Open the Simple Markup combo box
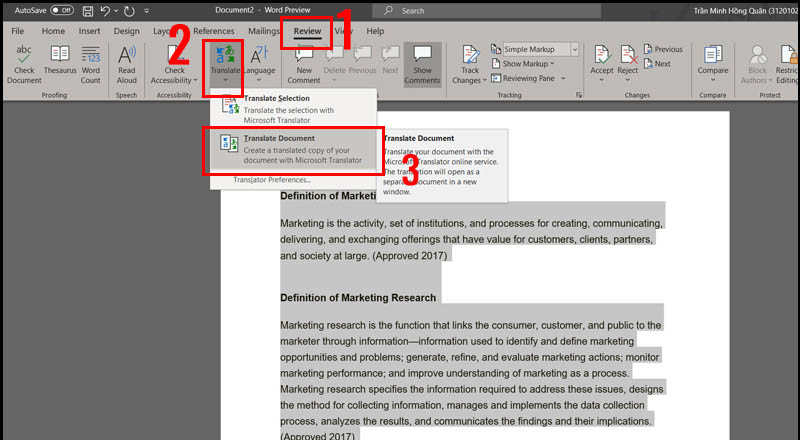The width and height of the screenshot is (800, 440). click(x=541, y=49)
